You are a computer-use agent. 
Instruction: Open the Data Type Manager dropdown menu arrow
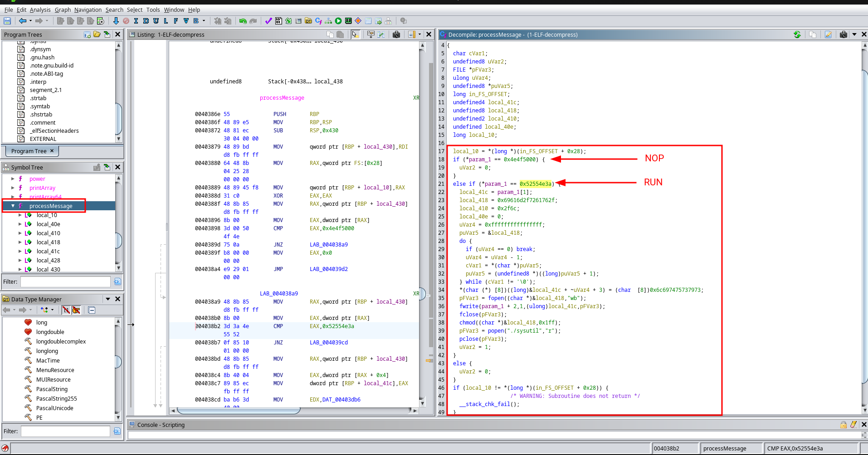pos(108,299)
